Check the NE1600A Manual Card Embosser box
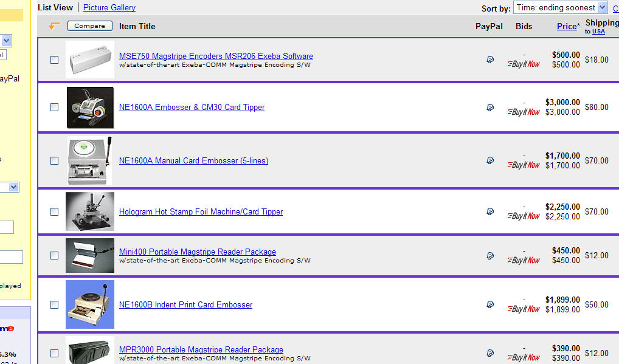 tap(55, 160)
